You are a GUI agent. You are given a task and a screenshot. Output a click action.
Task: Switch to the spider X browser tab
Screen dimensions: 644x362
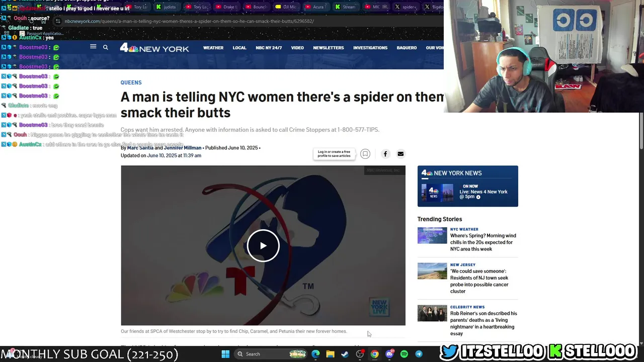(407, 7)
